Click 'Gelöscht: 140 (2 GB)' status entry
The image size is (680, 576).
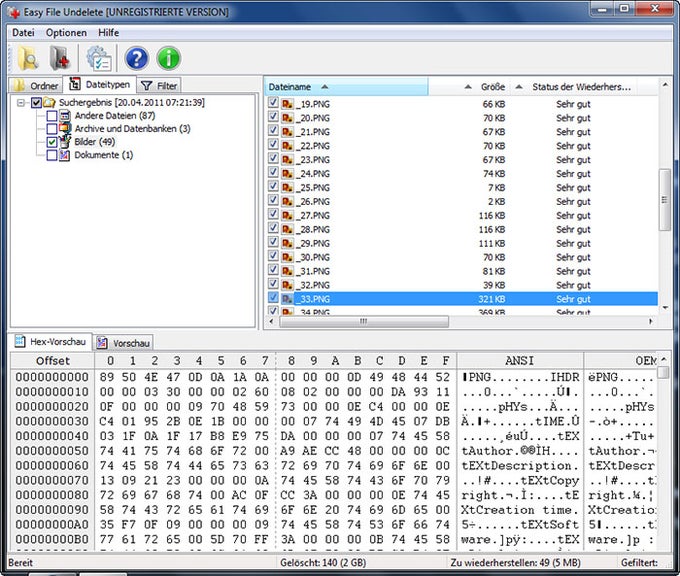tap(323, 563)
